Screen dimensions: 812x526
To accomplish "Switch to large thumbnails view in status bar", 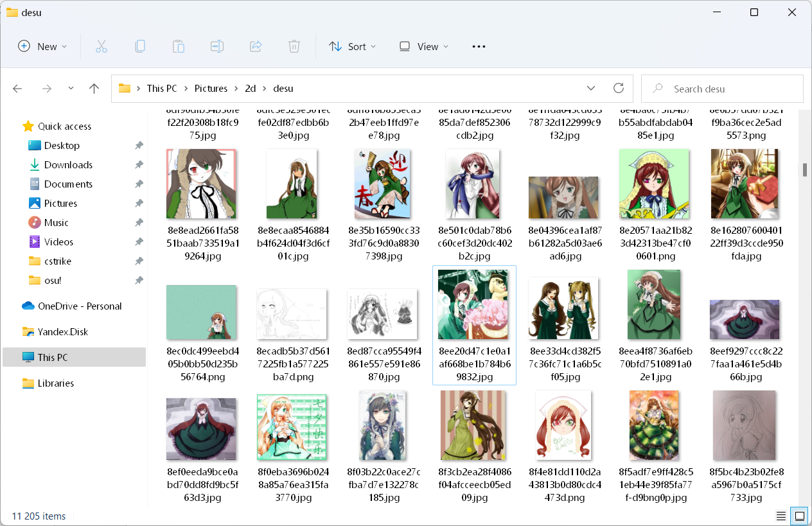I will coord(799,516).
